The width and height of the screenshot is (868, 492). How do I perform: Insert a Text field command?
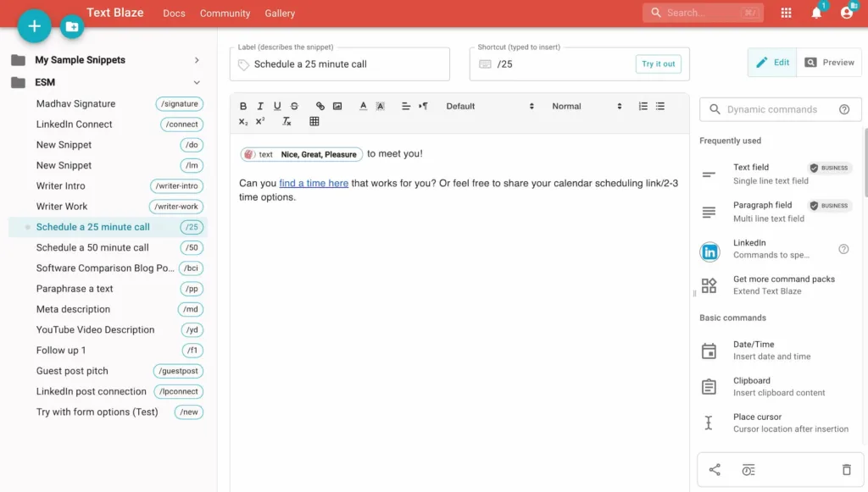click(x=776, y=174)
